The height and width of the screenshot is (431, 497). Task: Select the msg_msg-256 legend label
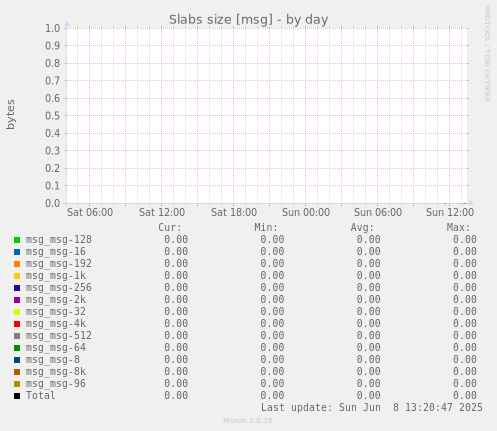tap(59, 288)
